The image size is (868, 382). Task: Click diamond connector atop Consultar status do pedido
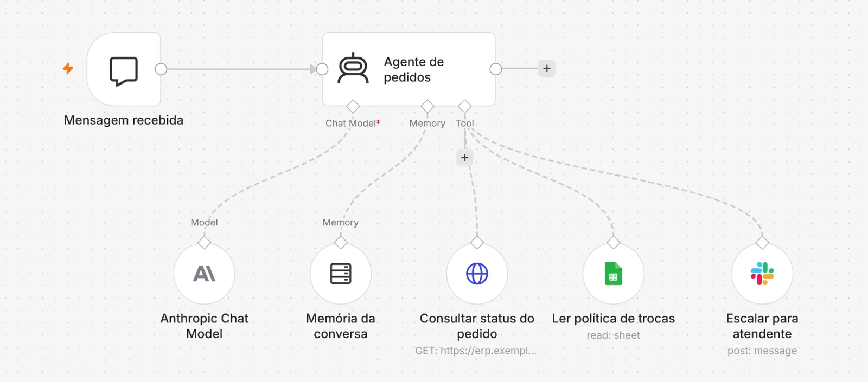click(x=477, y=243)
